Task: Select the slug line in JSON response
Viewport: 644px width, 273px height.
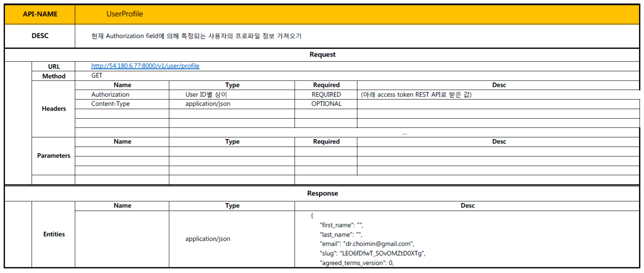Action: (372, 253)
